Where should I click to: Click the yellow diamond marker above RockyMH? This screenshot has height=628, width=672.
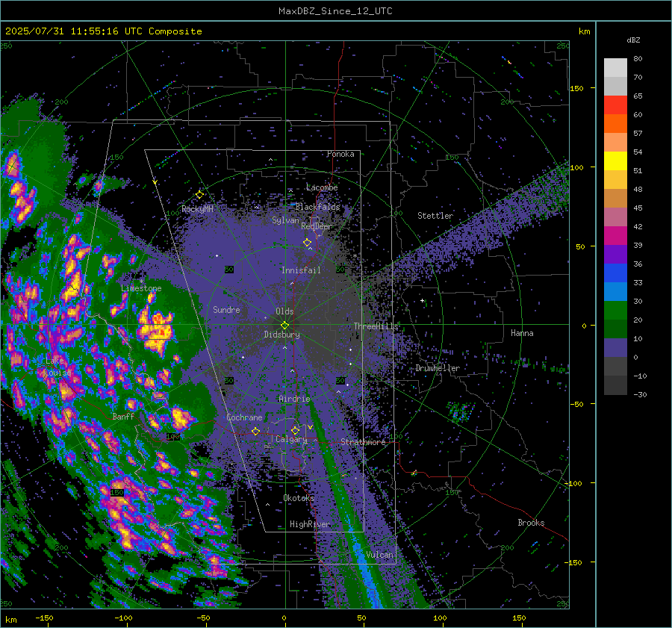tap(199, 195)
